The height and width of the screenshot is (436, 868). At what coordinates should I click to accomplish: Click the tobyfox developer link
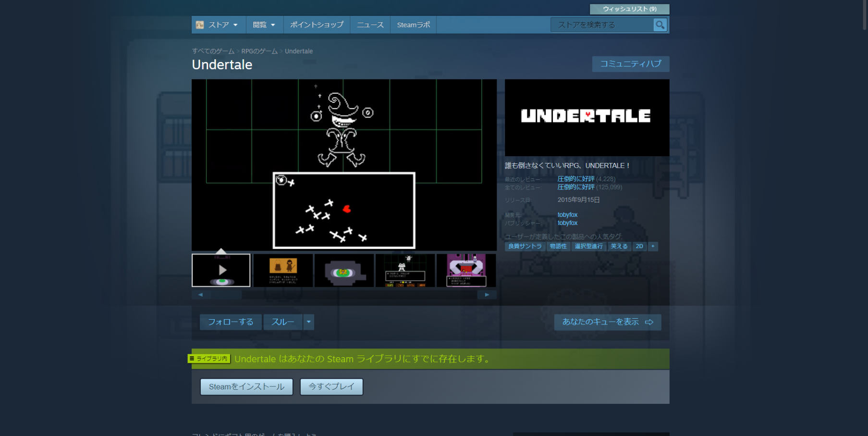tap(567, 215)
